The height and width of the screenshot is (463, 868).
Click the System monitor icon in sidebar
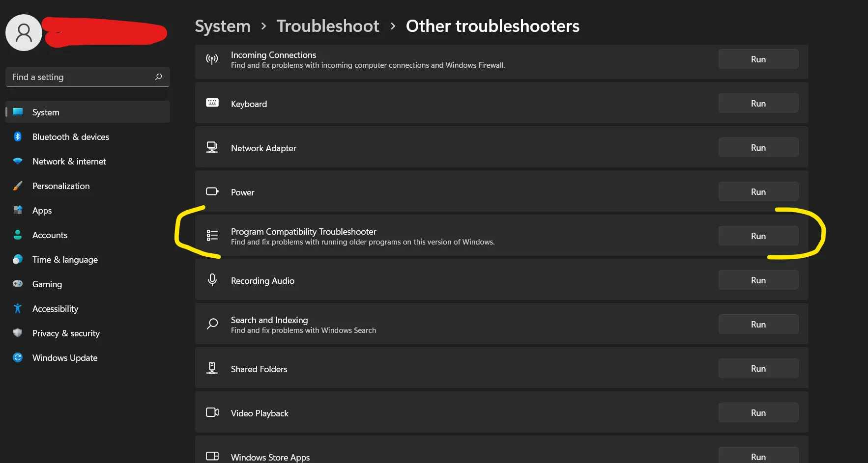[x=18, y=112]
